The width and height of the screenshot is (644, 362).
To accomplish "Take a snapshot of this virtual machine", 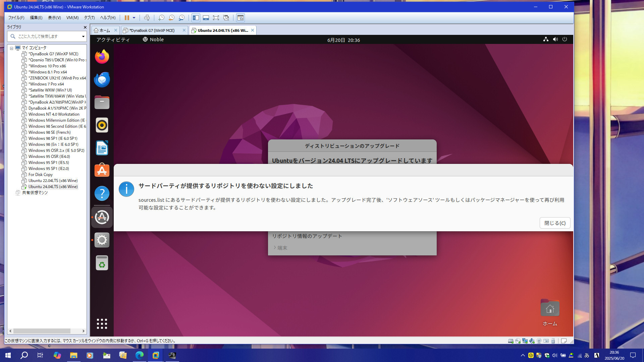I will coord(161,18).
